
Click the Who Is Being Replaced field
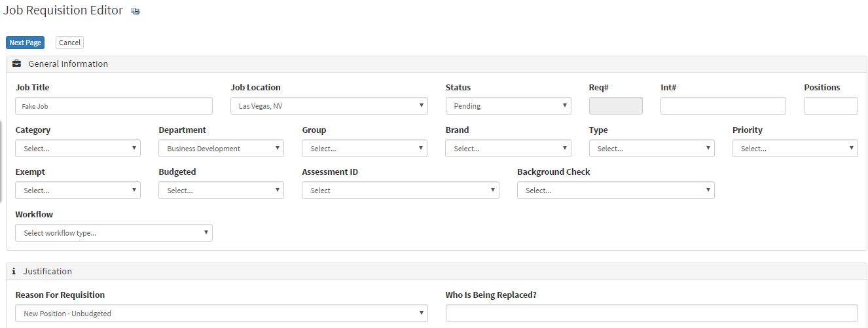651,314
